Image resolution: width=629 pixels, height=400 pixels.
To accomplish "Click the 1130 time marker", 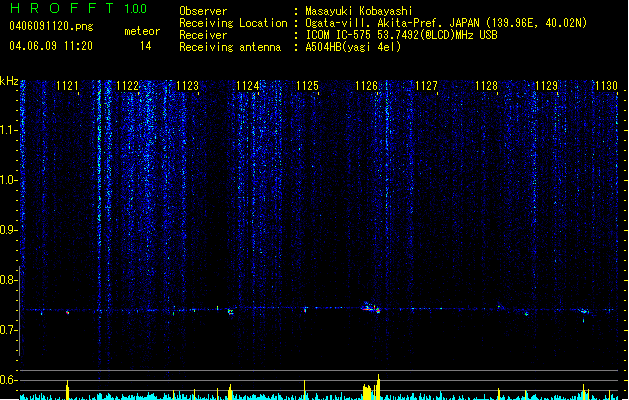I will click(606, 86).
